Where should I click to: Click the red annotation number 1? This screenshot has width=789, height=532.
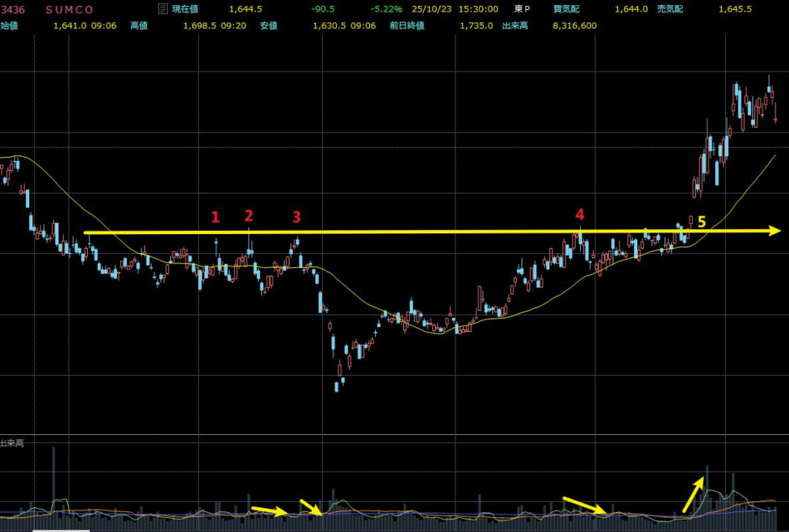216,217
